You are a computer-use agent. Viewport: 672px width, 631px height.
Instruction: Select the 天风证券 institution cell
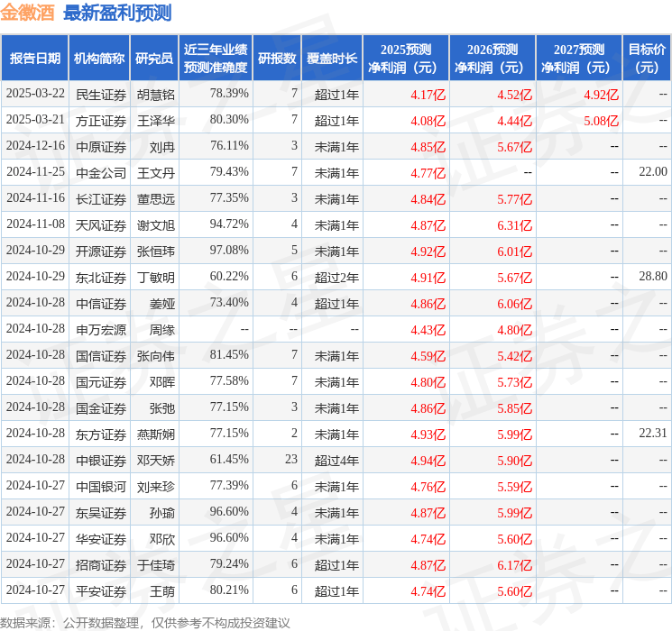pyautogui.click(x=101, y=224)
